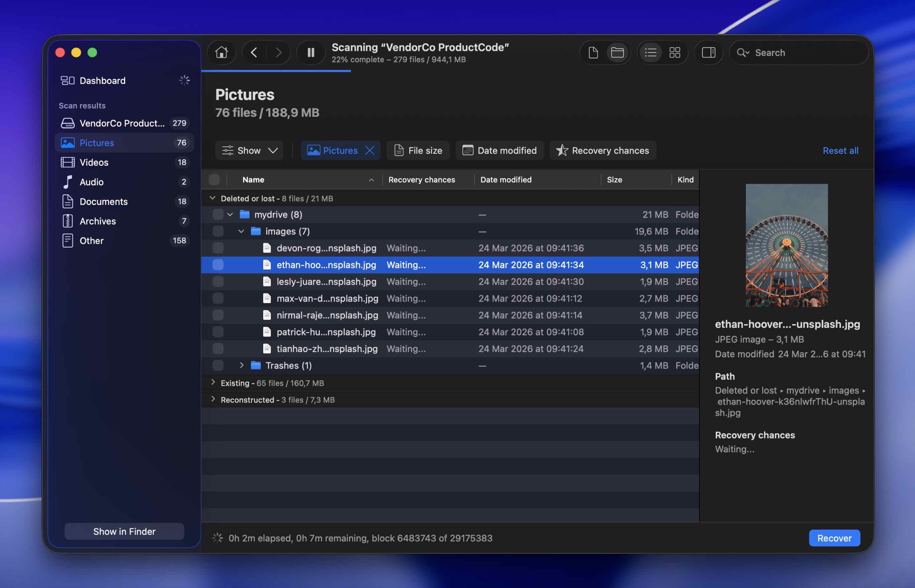Check the tianhao-zh file checkbox
The height and width of the screenshot is (588, 915).
pos(218,349)
